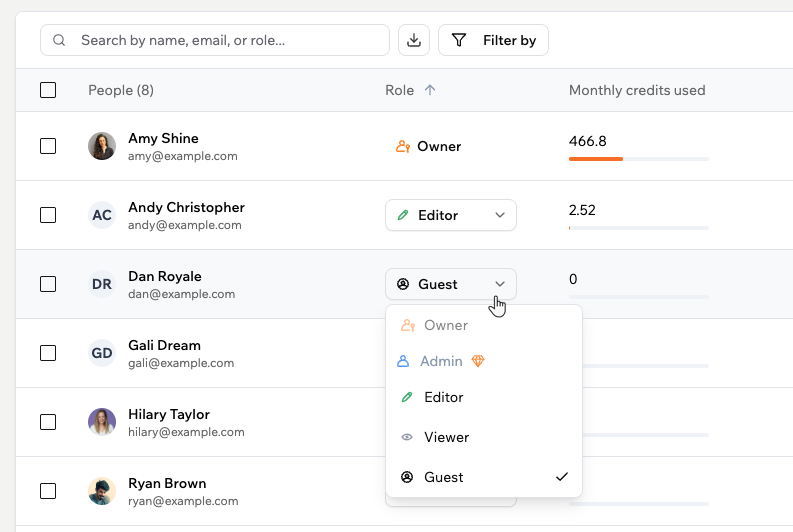Click Hilary Taylor's profile photo
Image resolution: width=793 pixels, height=532 pixels.
pos(102,422)
